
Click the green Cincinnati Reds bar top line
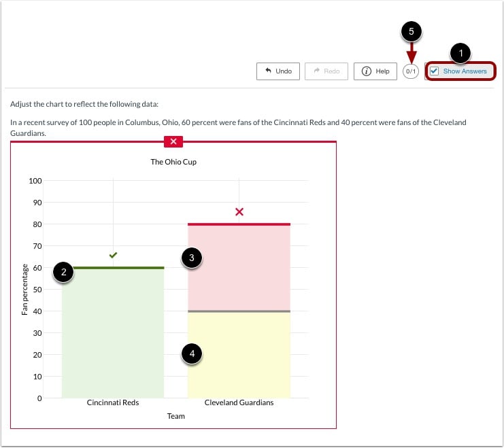click(118, 268)
